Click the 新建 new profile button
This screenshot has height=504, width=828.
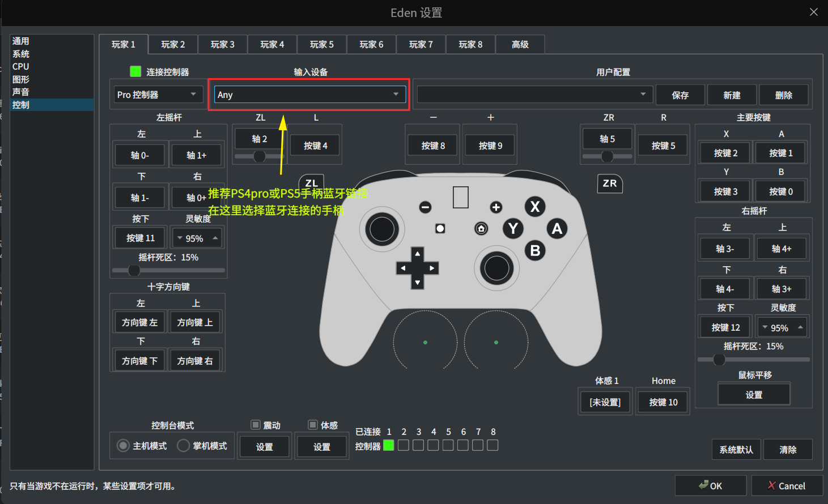click(732, 95)
